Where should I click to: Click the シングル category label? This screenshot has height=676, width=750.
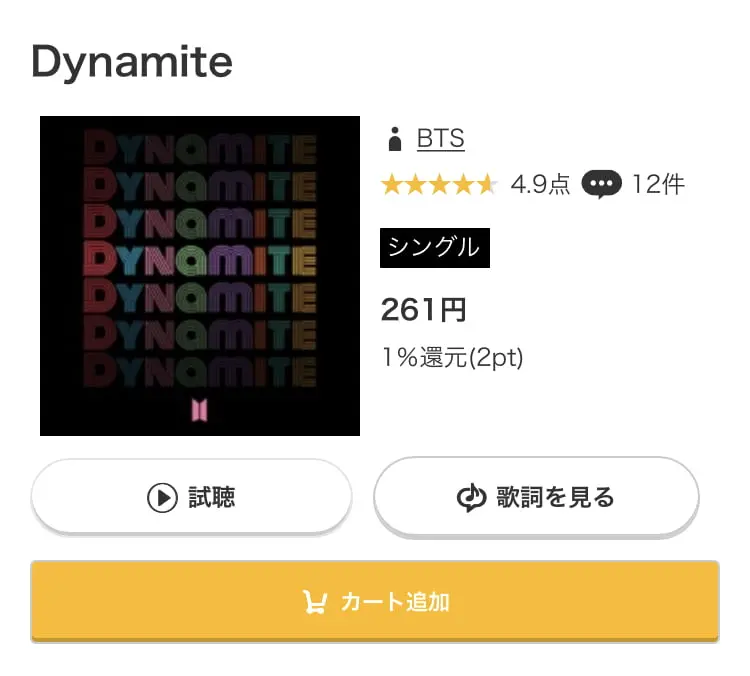(x=435, y=248)
